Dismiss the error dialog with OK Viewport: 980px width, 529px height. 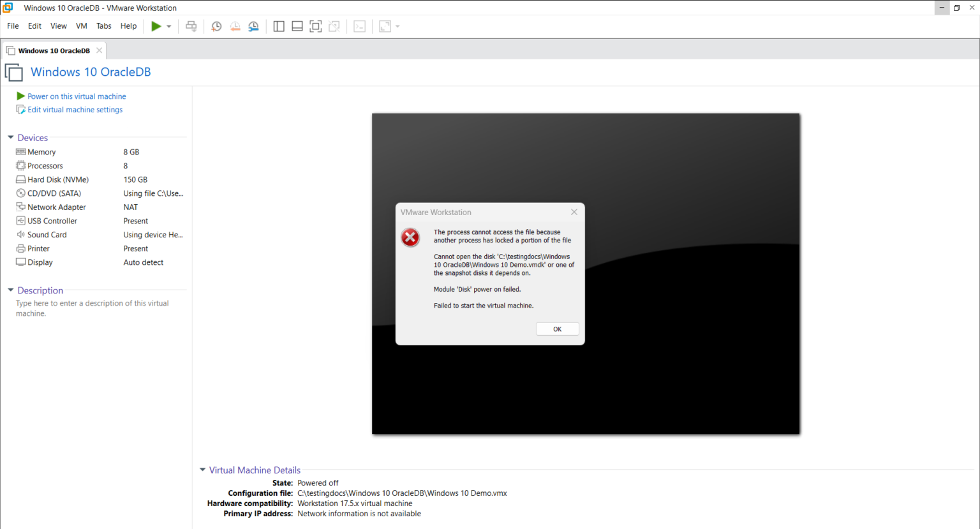pos(556,329)
